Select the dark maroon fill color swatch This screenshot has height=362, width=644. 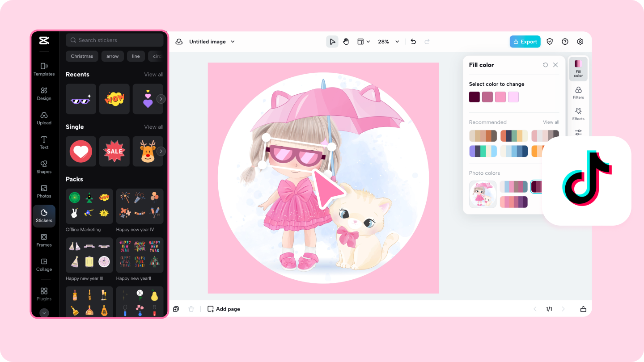click(x=474, y=97)
